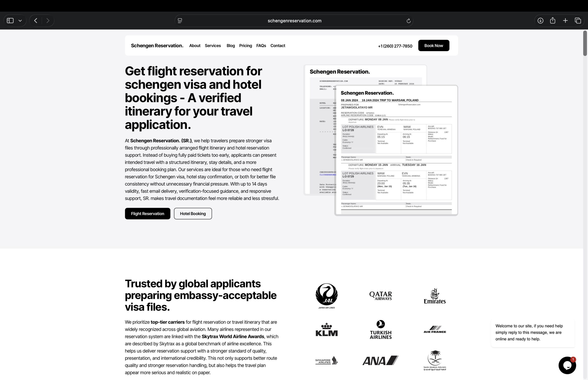This screenshot has width=588, height=380.
Task: Open the Pricing menu item
Action: tap(245, 46)
